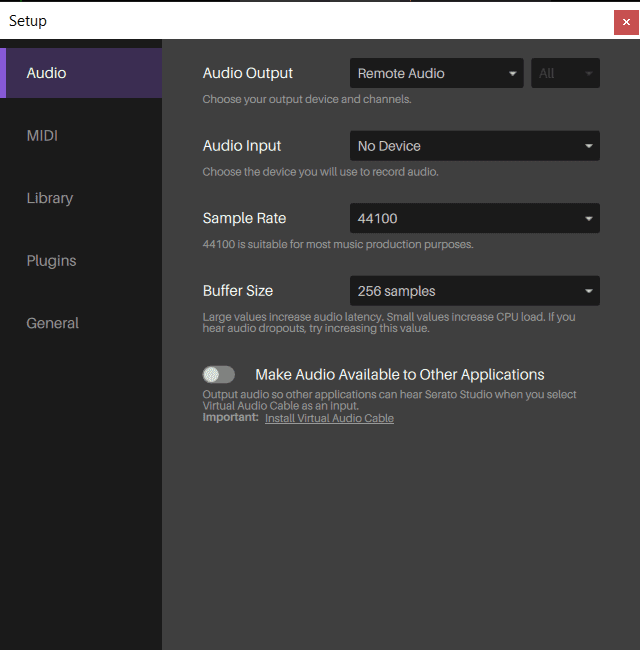640x650 pixels.
Task: Follow the Install Virtual Audio Cable link
Action: (329, 418)
